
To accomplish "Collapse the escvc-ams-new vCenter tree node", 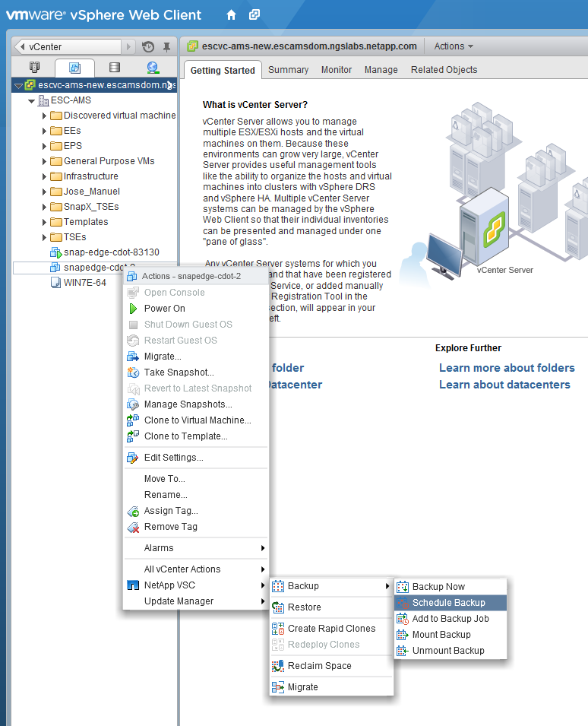I will 18,85.
